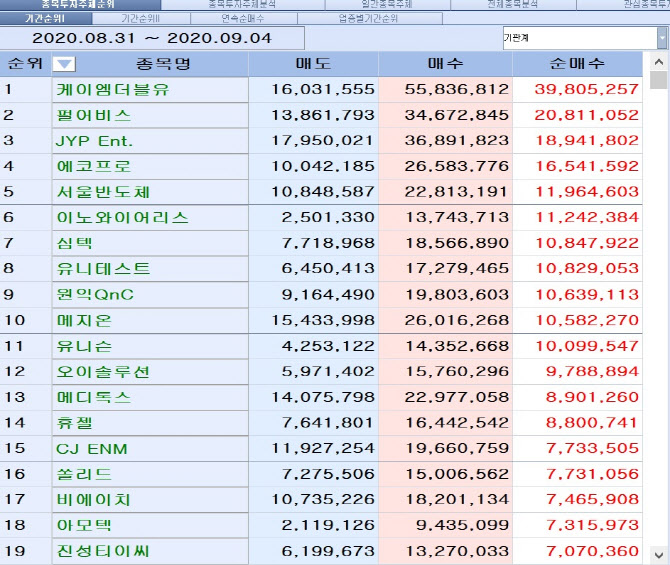Image resolution: width=670 pixels, height=565 pixels.
Task: Click sell value 7,275,506
Action: [328, 474]
